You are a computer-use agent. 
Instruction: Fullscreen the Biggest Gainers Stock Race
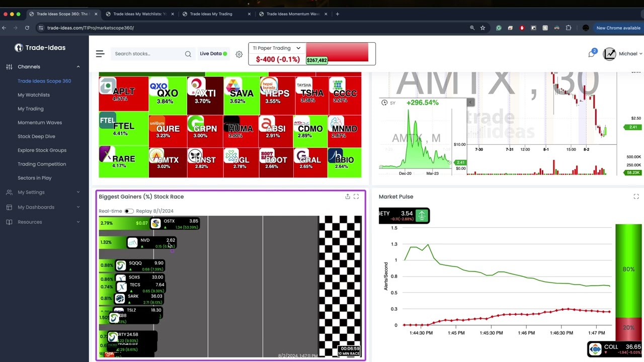click(x=356, y=197)
